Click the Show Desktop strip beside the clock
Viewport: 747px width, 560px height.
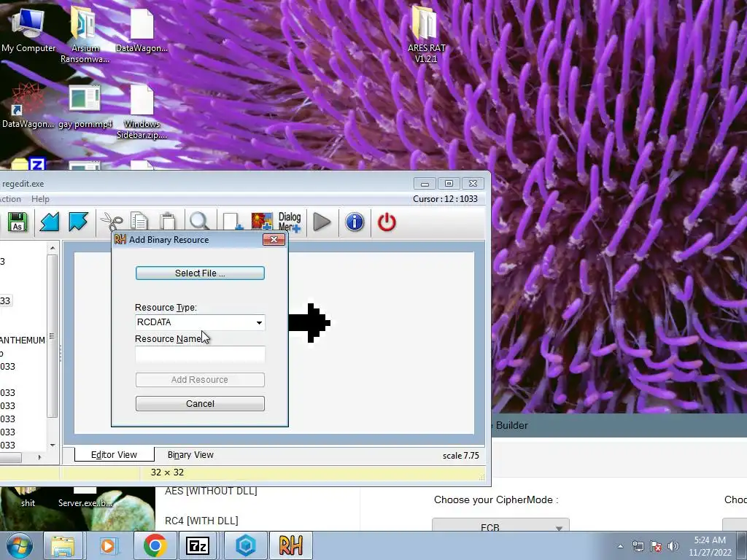point(743,545)
